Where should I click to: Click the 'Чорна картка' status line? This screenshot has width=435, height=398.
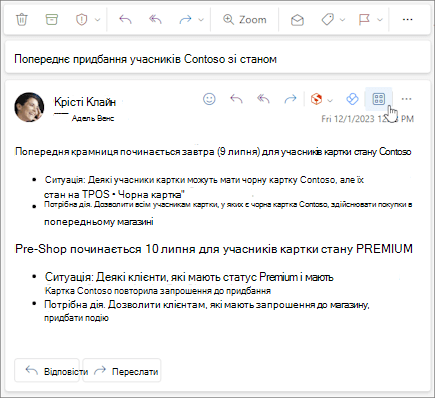click(114, 194)
